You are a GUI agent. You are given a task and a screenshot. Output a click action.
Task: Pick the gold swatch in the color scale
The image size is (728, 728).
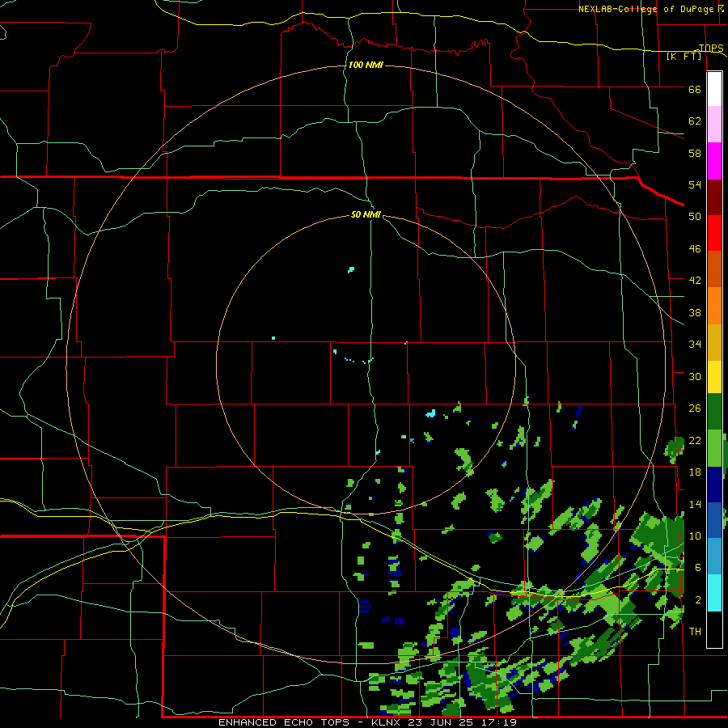[x=714, y=342]
